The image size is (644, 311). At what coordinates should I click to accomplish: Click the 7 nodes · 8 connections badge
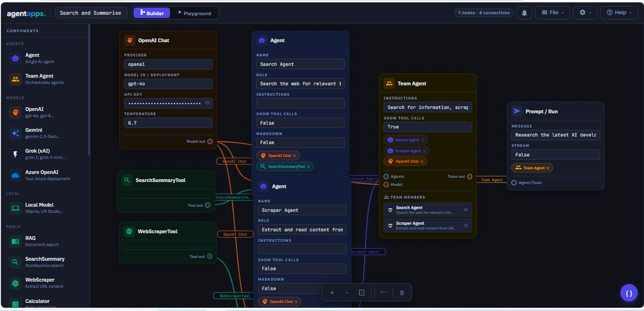click(484, 13)
